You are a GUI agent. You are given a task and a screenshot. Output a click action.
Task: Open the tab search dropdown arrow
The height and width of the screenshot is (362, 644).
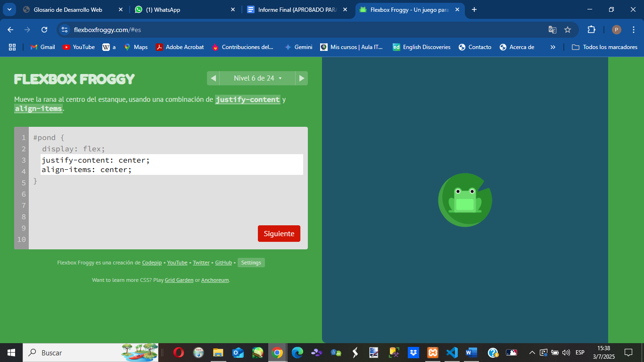click(x=8, y=9)
